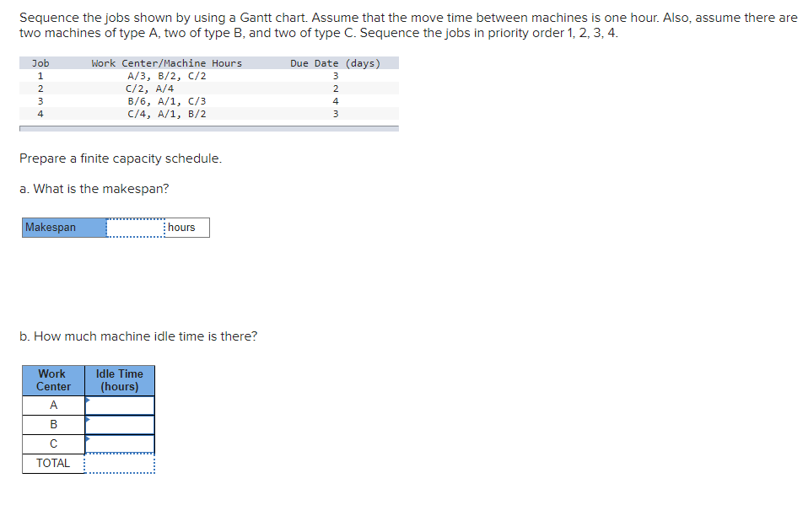Click the Job column header

[x=40, y=62]
